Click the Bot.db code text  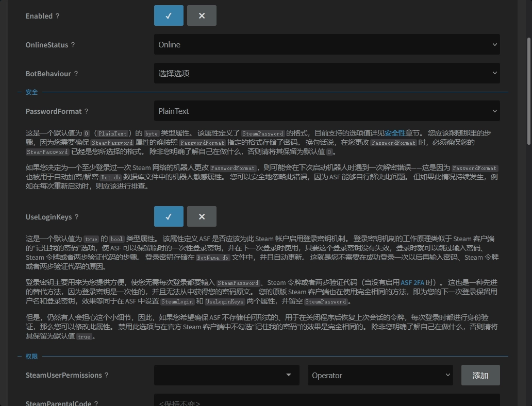pos(111,177)
